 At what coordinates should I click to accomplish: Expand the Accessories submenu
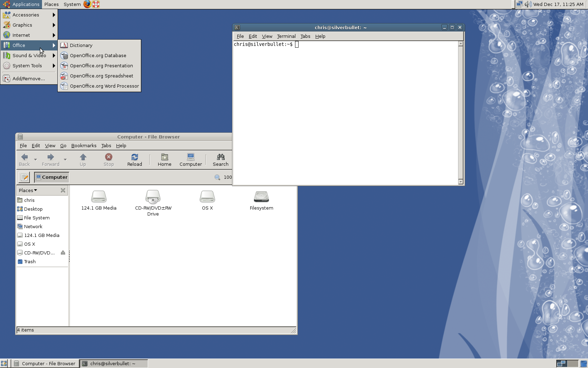[x=29, y=15]
